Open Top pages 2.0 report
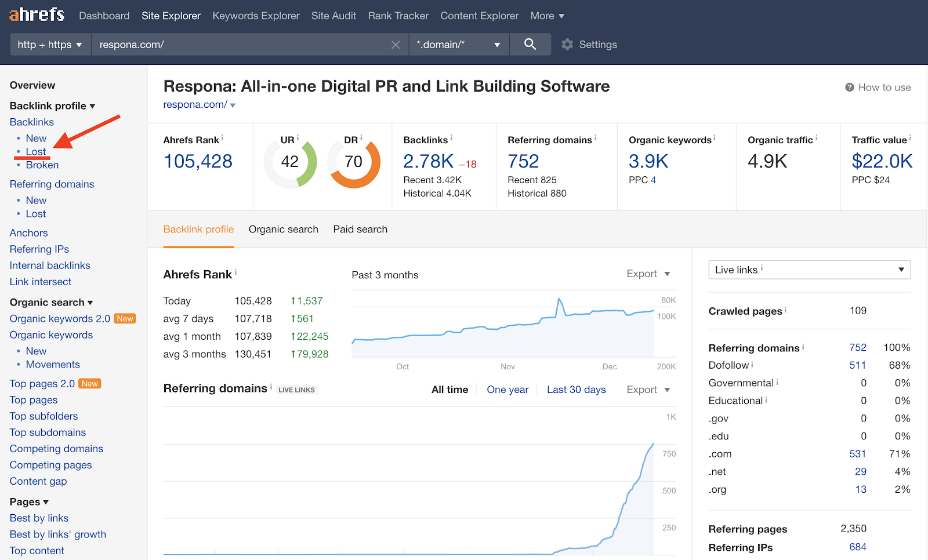The width and height of the screenshot is (928, 560). tap(42, 384)
